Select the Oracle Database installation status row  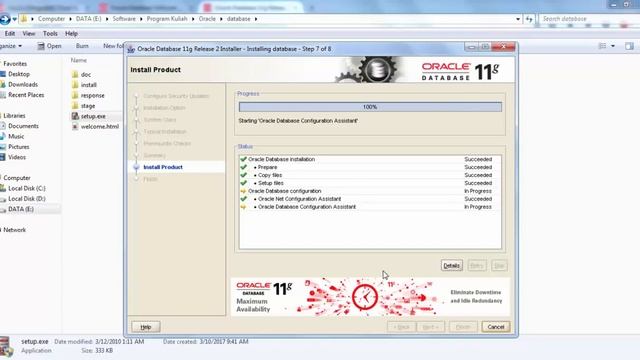[370, 159]
